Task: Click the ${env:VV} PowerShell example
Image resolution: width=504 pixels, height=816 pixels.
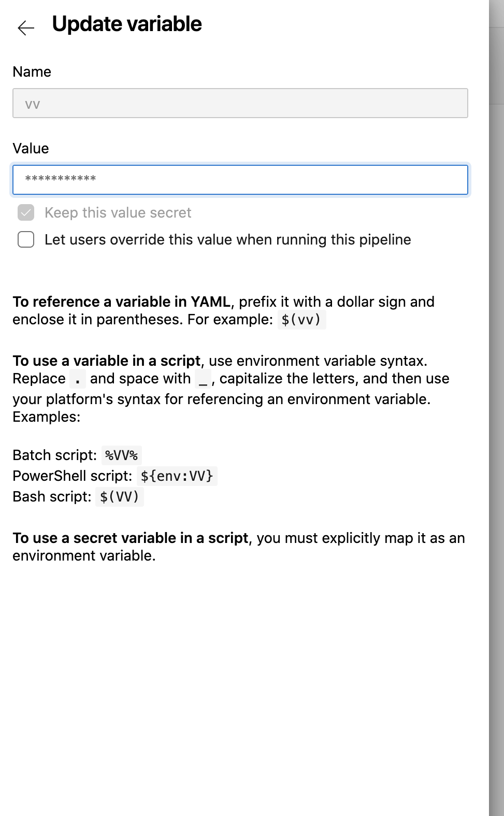Action: (x=178, y=476)
